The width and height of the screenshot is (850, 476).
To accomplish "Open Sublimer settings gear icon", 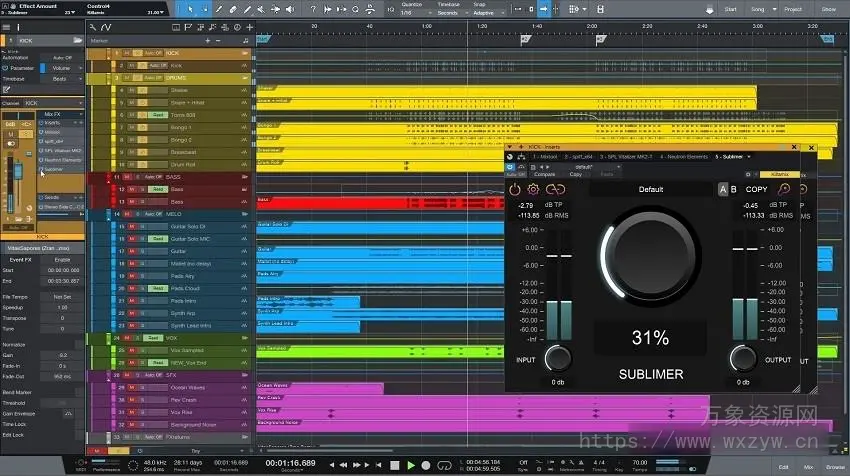I will (533, 189).
